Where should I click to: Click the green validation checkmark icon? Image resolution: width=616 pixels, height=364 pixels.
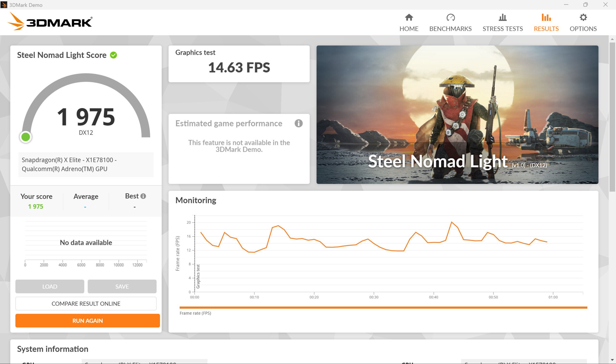[x=113, y=55]
